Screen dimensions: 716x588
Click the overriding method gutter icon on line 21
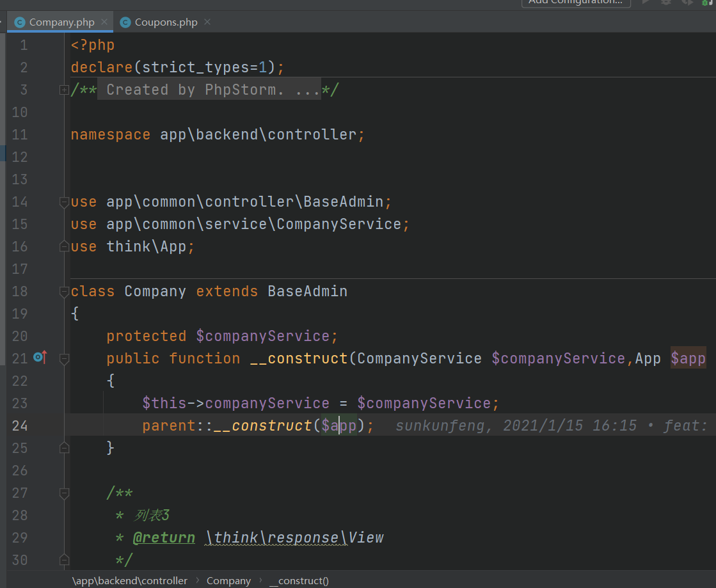coord(40,357)
